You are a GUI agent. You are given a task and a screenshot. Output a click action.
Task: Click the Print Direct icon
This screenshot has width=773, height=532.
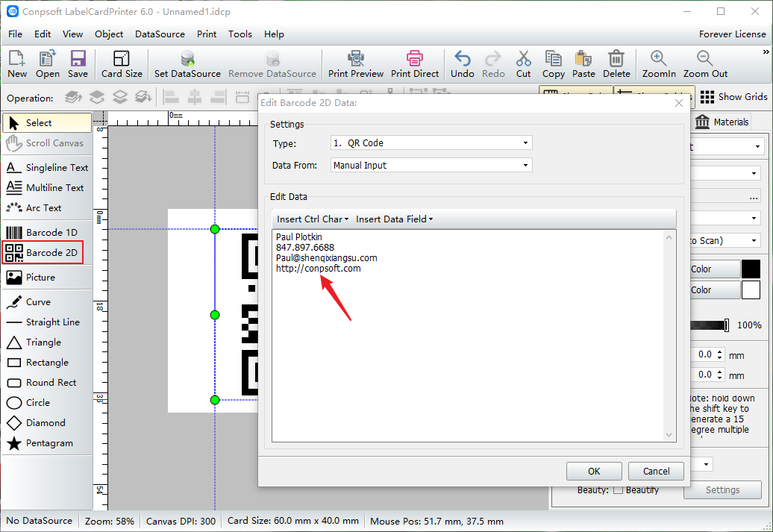tap(415, 64)
